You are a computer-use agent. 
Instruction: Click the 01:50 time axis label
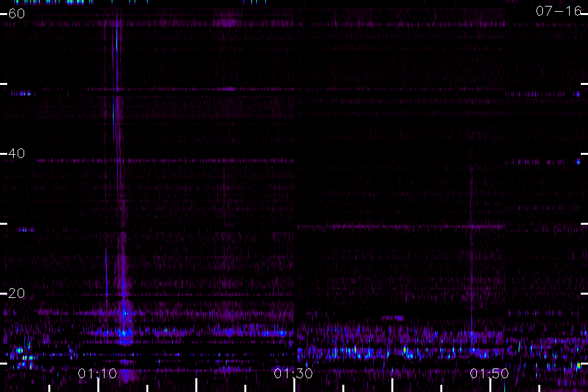(489, 374)
